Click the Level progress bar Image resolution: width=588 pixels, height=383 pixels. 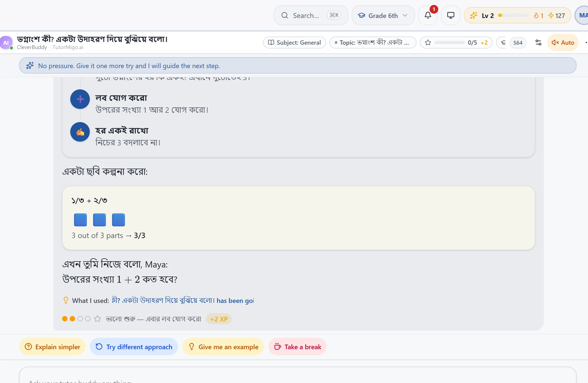513,16
